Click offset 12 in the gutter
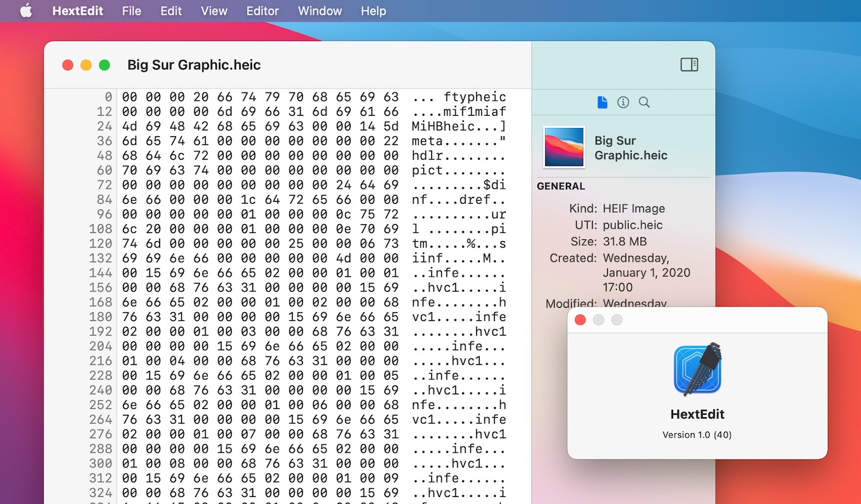This screenshot has width=861, height=504. (x=105, y=111)
